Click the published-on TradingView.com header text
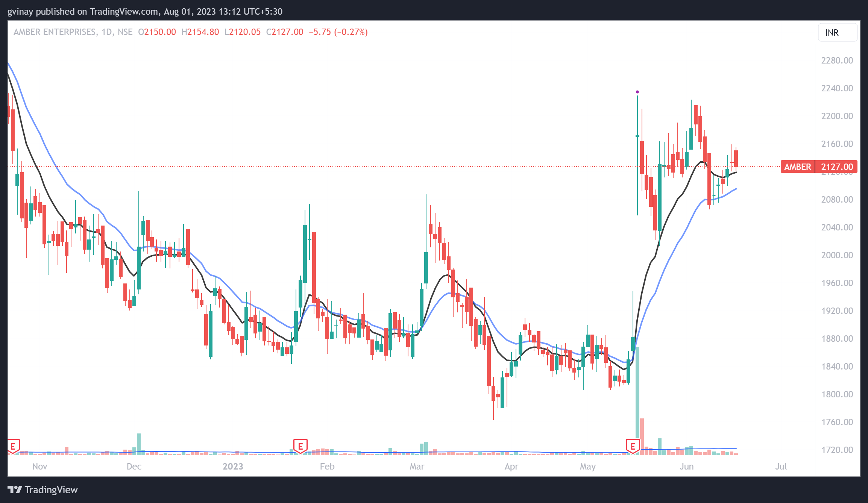This screenshot has width=868, height=503. [x=145, y=12]
